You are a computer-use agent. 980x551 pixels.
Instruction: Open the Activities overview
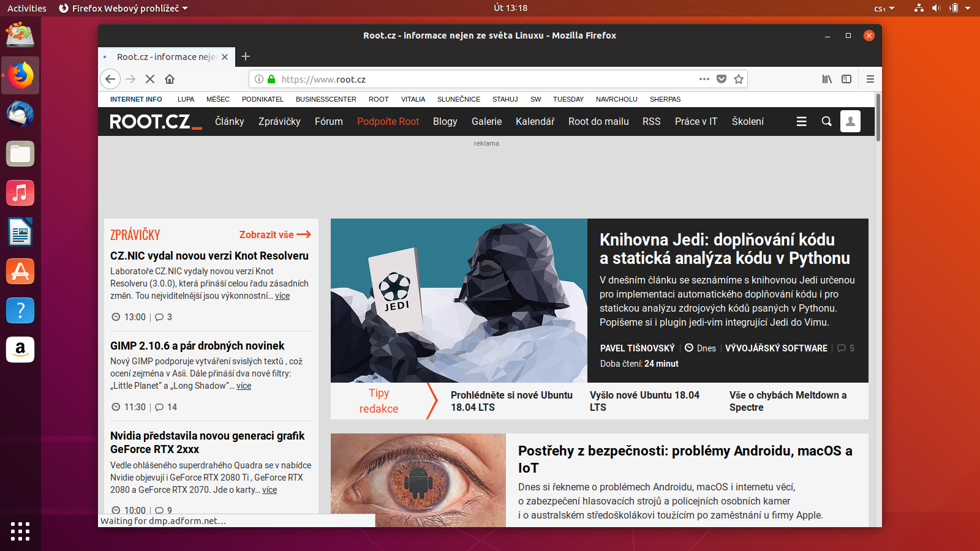26,8
